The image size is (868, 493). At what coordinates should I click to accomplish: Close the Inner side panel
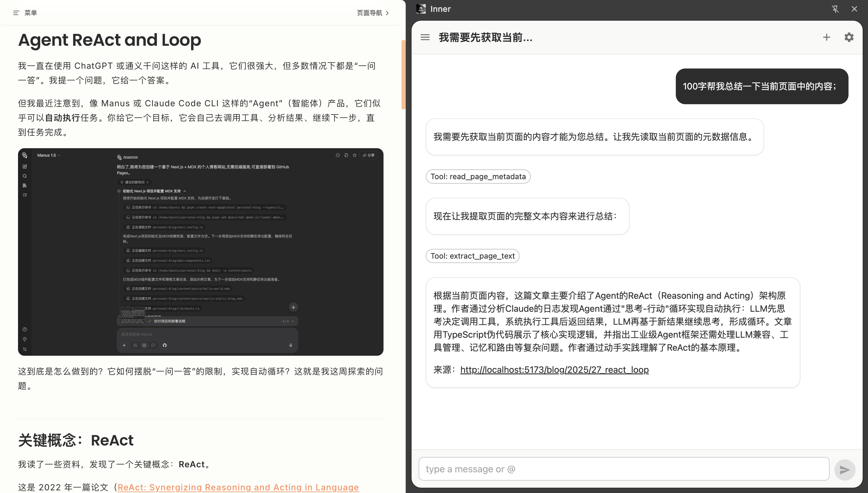pos(854,9)
